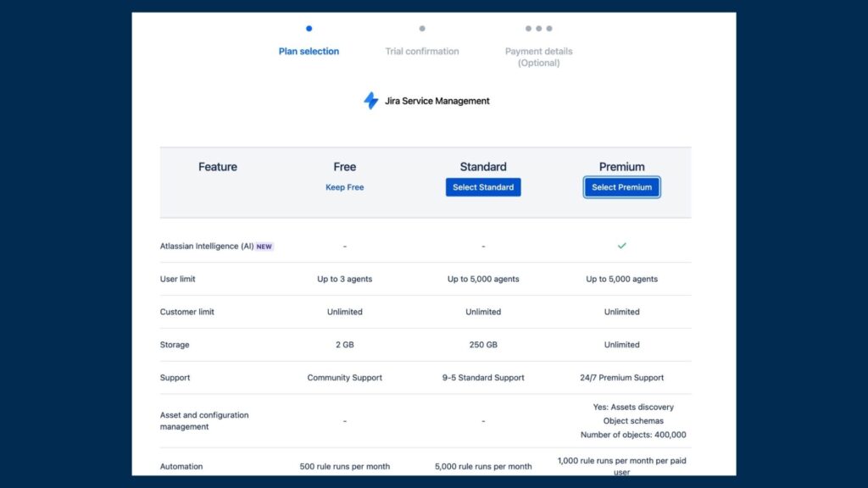Viewport: 868px width, 488px height.
Task: Click the Jira Service Management title text
Action: 437,101
